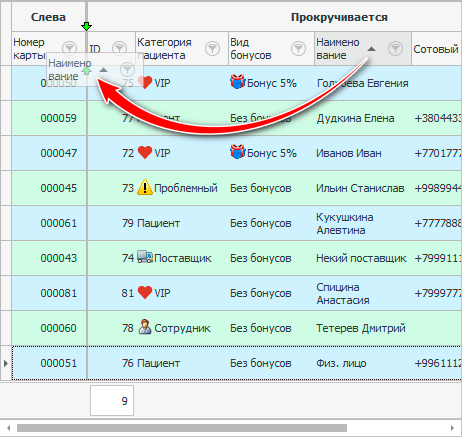
Task: Click ID 79 in Кукушкина row
Action: click(128, 223)
